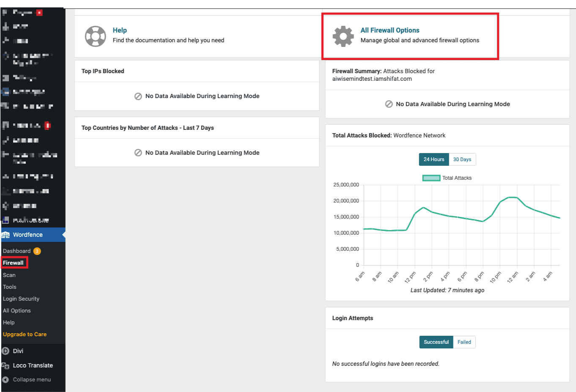Switch the attacks chart to 30 Days
Screen dimensions: 576x392
(462, 159)
